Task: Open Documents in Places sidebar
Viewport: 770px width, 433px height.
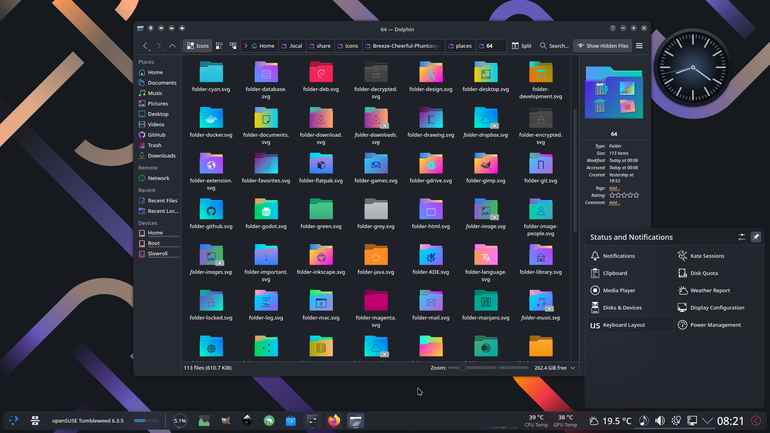Action: point(158,82)
